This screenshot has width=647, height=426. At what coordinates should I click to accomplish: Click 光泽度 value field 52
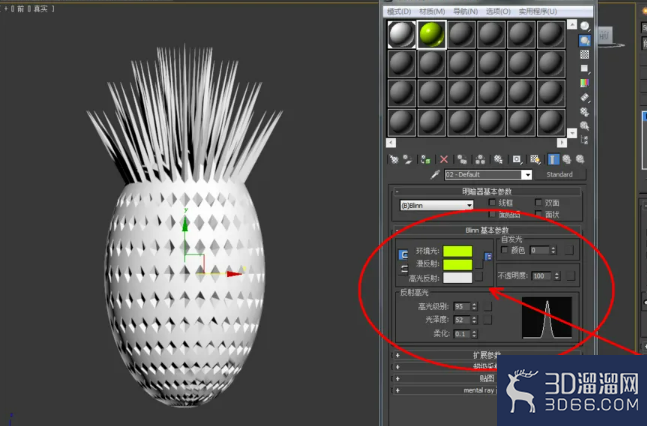click(x=462, y=320)
